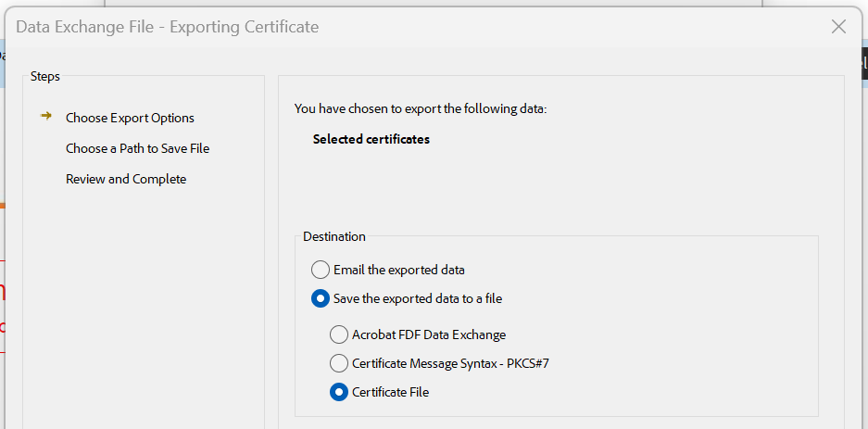The height and width of the screenshot is (429, 868).
Task: Click the Steps panel heading
Action: (x=44, y=76)
